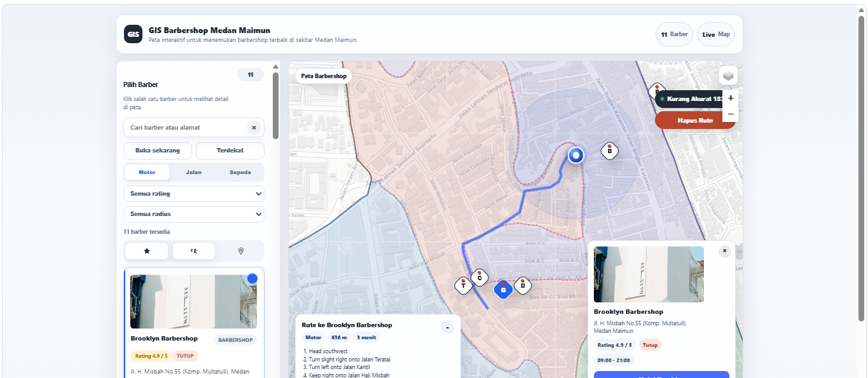Open the Brooklyn Barbershop card photo in sidebar
Screen dimensions: 868x378
(194, 302)
